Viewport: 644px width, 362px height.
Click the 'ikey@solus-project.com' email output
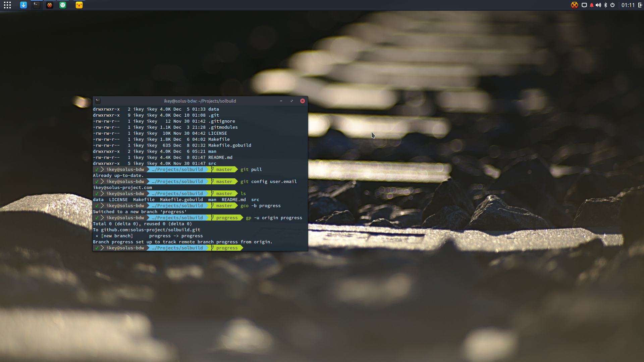pos(122,188)
